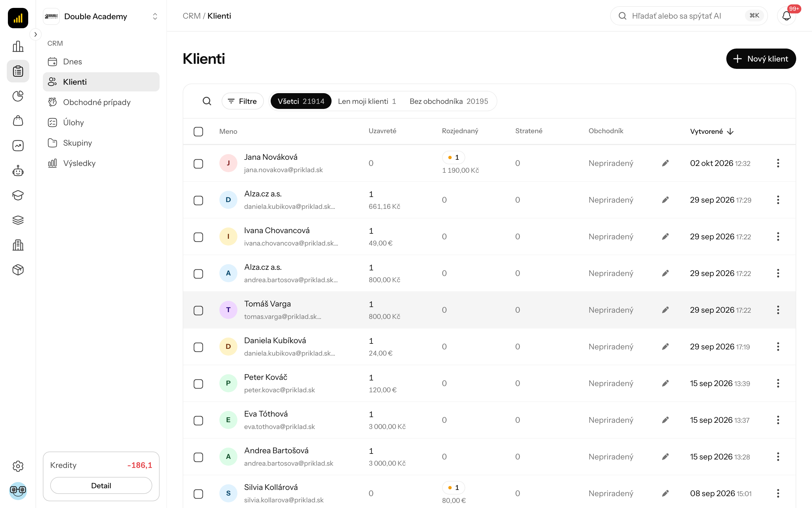Open the shopping bag sidebar icon
This screenshot has height=508, width=812.
(x=18, y=121)
